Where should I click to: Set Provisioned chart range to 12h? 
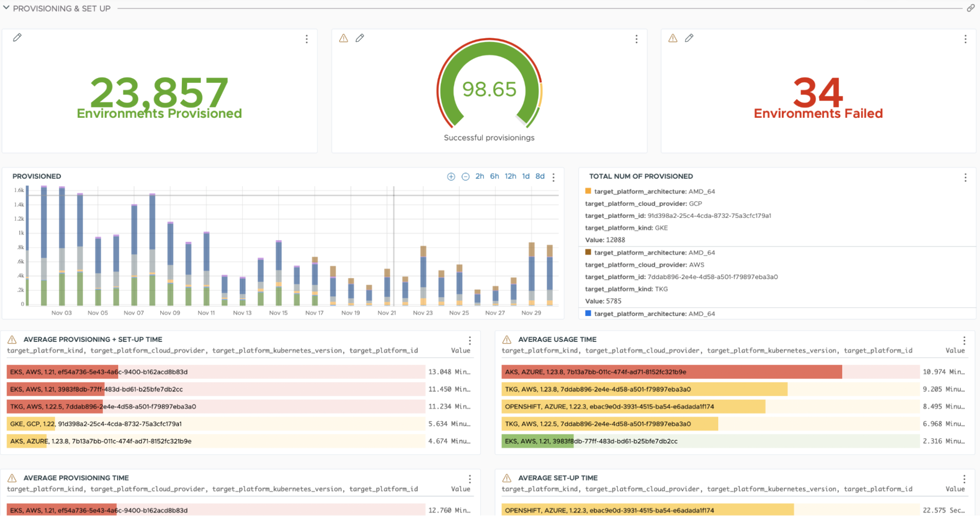click(510, 176)
